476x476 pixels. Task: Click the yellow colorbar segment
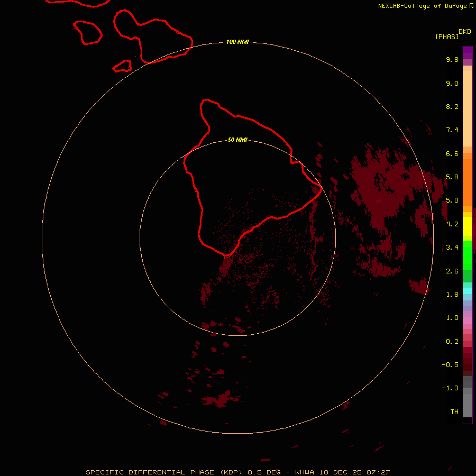(467, 226)
